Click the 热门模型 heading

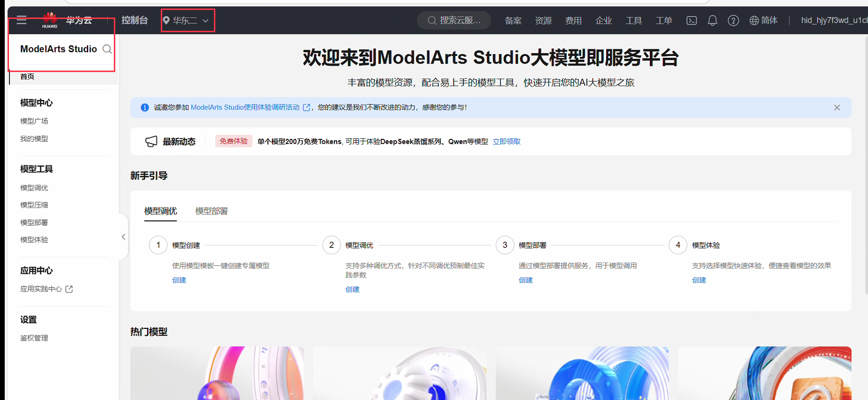149,332
